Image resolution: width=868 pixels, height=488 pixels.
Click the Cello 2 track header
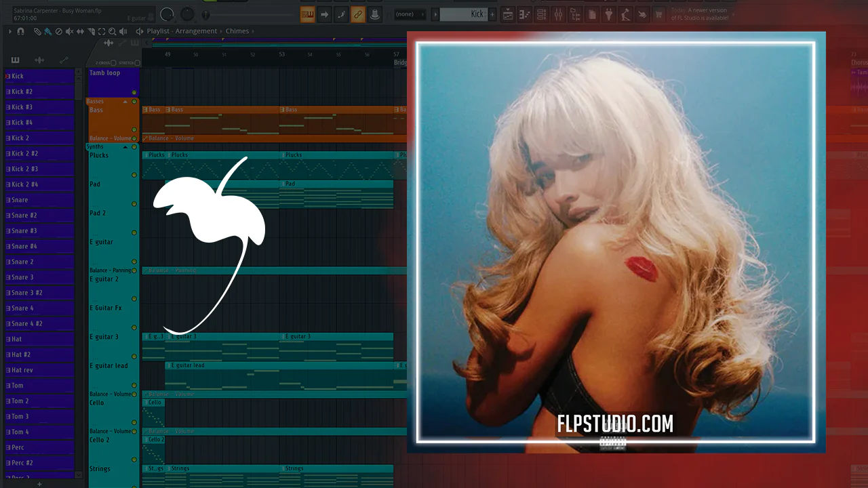[113, 449]
